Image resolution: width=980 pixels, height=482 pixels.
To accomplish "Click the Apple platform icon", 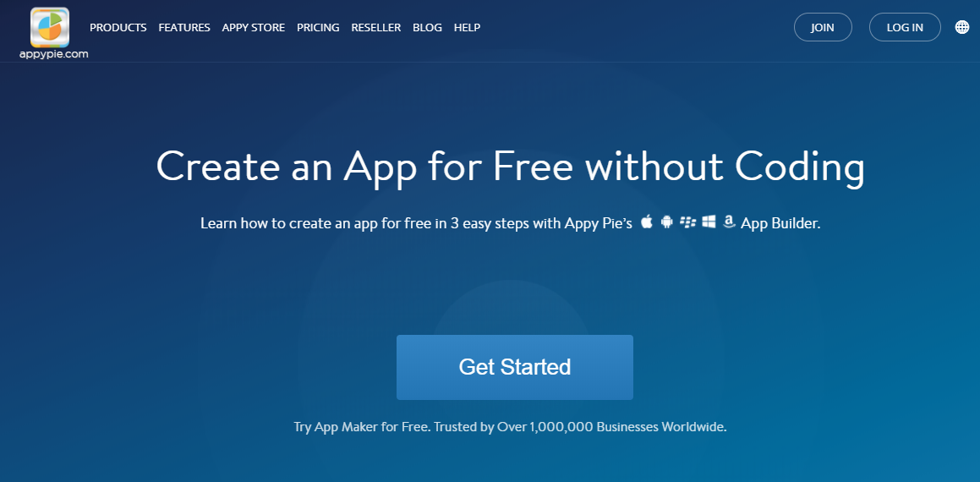I will (x=647, y=222).
